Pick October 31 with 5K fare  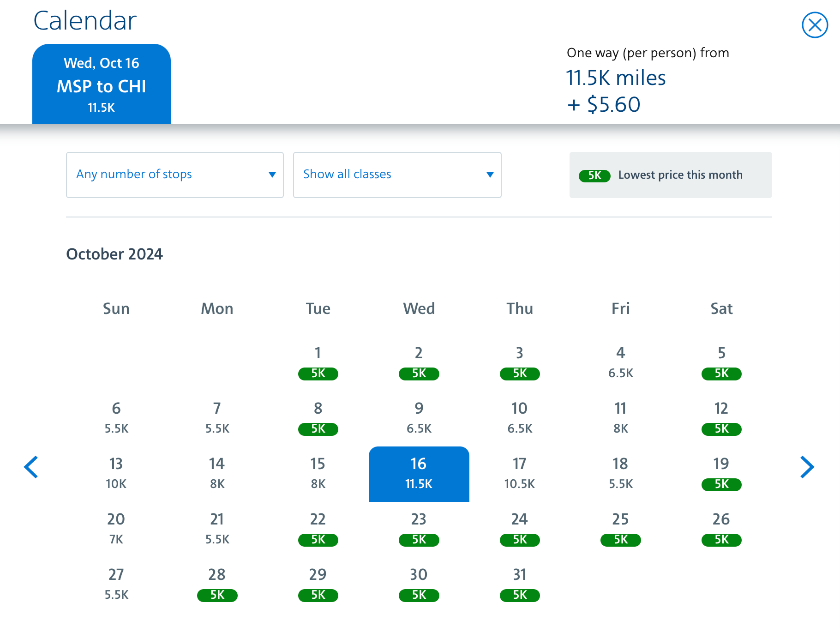[519, 585]
